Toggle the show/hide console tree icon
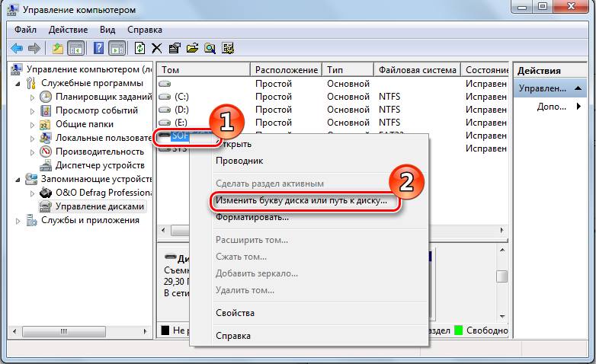The height and width of the screenshot is (364, 596). coord(75,48)
